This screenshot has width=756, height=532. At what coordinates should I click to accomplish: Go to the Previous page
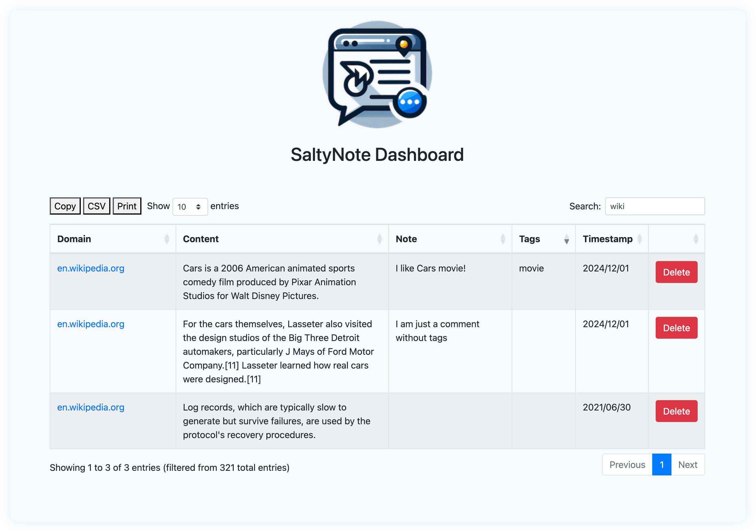click(627, 464)
